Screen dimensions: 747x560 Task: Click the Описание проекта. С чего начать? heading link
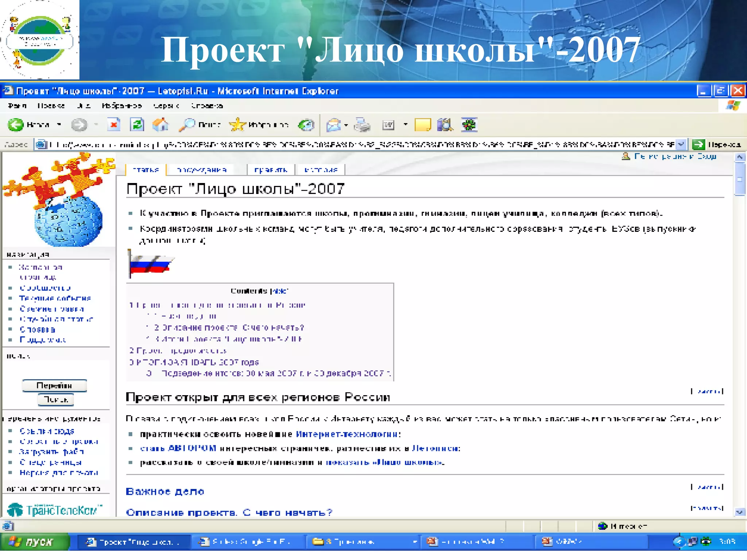[x=229, y=513]
